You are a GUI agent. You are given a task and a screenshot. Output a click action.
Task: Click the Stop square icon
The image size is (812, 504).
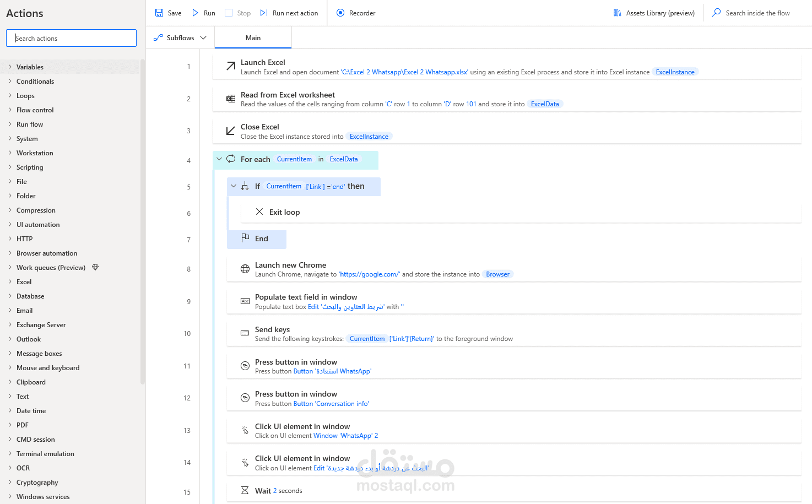[x=229, y=13]
